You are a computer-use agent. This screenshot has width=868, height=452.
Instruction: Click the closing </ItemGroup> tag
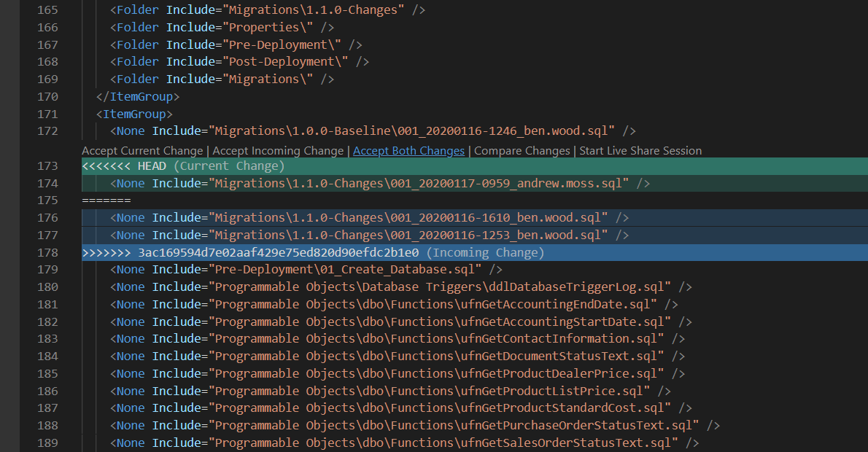pyautogui.click(x=138, y=97)
